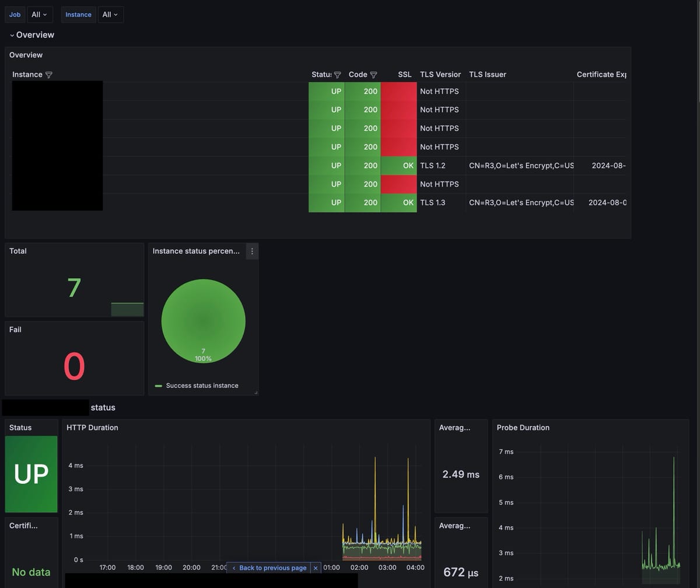Click the Instance status percentage panel title
This screenshot has height=588, width=700.
[x=196, y=251]
